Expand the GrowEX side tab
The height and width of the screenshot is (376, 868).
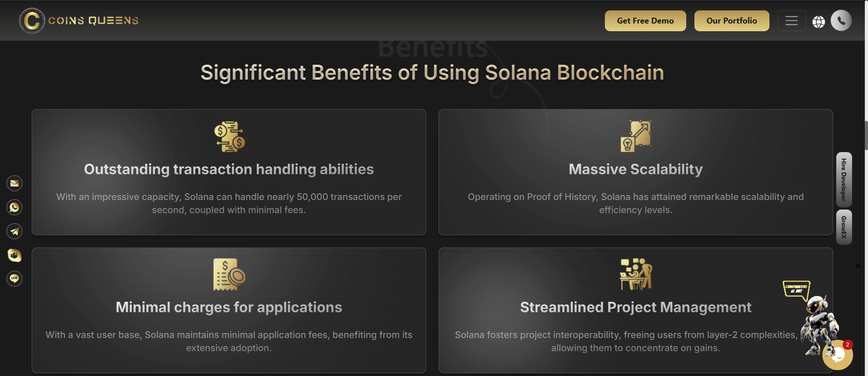click(x=844, y=227)
